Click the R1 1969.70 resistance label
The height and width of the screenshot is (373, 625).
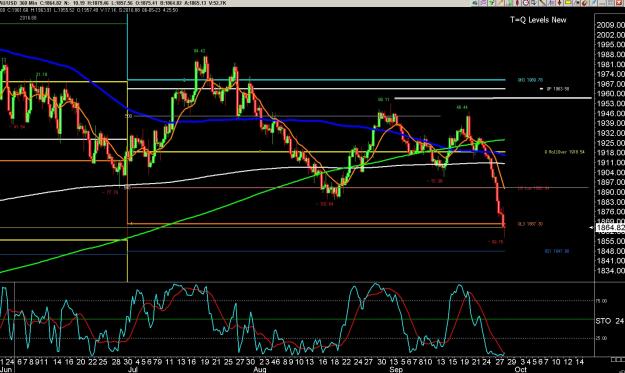pyautogui.click(x=530, y=80)
